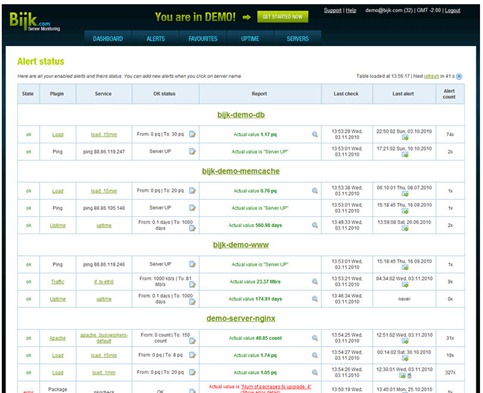Select account text 'demo@bijk.com (32)'

pos(389,10)
